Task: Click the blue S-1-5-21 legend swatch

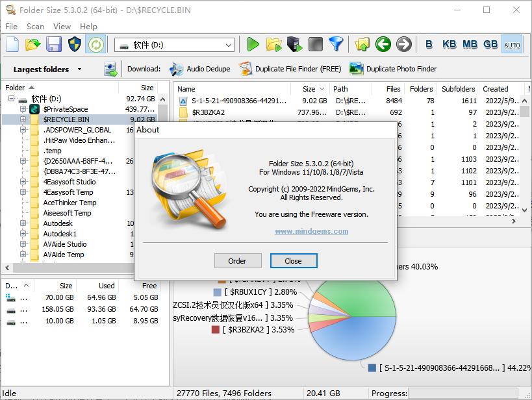Action: pos(372,368)
